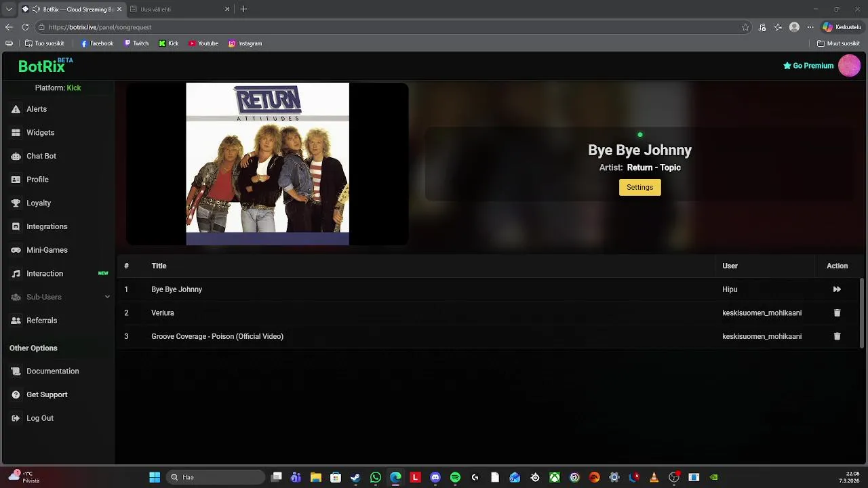Click the Bye Bye Johnny row title
Image resolution: width=868 pixels, height=488 pixels.
176,289
